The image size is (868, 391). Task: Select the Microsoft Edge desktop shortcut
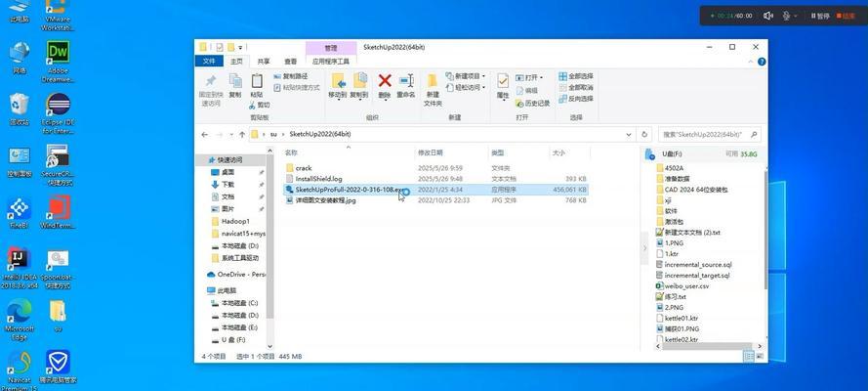click(20, 320)
